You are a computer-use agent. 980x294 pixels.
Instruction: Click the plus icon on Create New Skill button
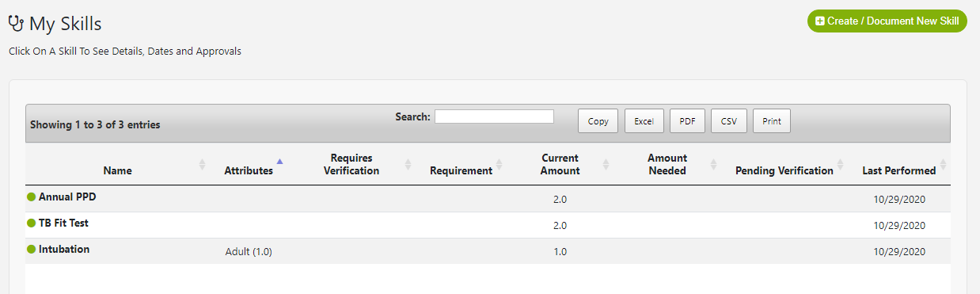pos(820,21)
